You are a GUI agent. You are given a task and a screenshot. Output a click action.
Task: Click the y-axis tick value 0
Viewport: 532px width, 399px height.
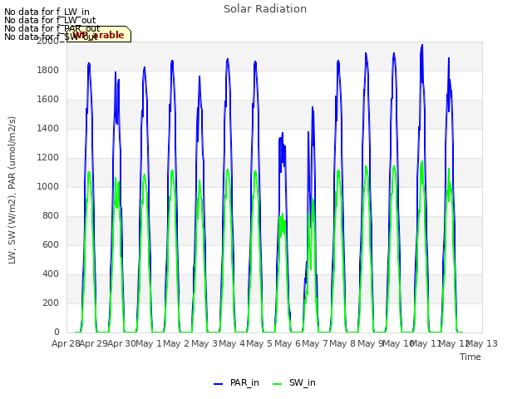57,332
